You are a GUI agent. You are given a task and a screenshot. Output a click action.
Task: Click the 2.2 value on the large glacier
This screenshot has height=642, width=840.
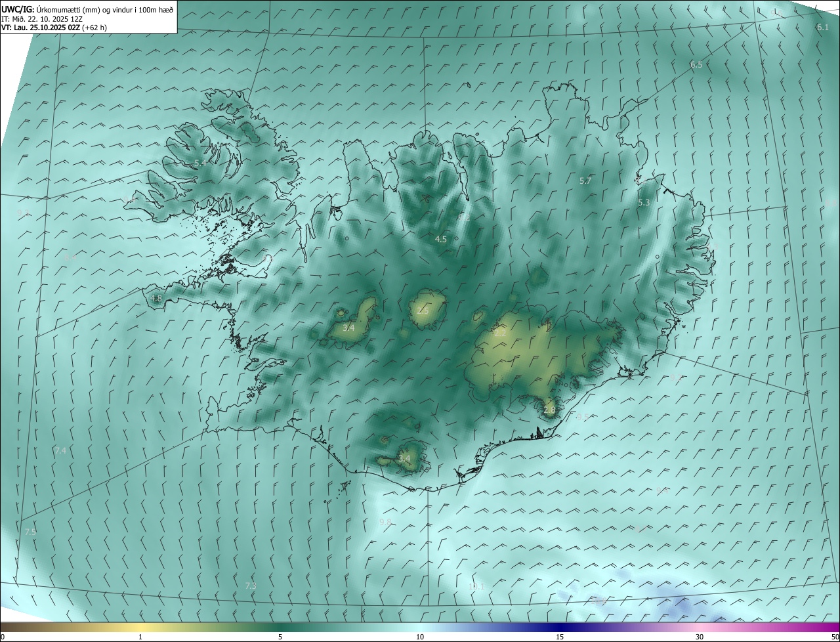coord(500,333)
